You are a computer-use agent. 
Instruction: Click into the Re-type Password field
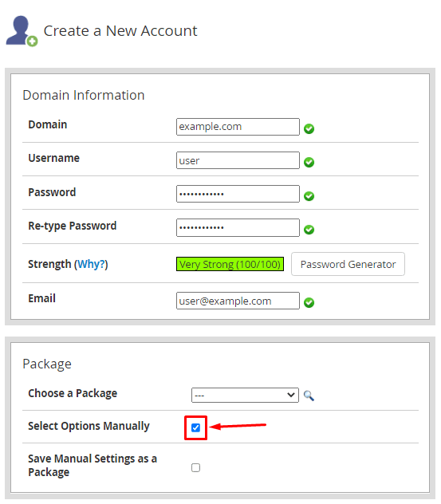pos(238,227)
